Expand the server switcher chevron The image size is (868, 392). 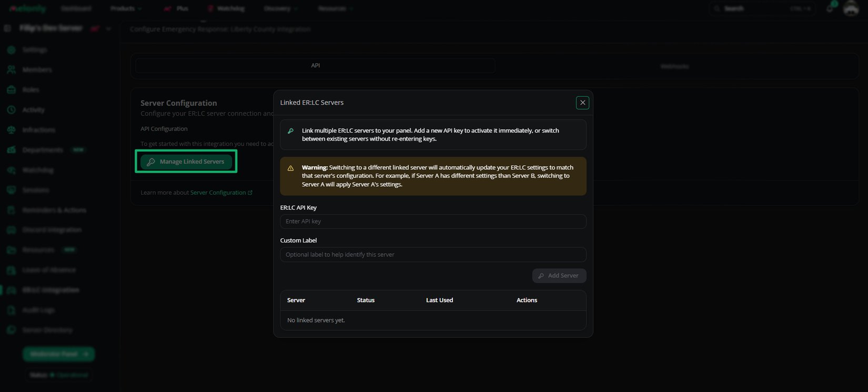(x=108, y=28)
